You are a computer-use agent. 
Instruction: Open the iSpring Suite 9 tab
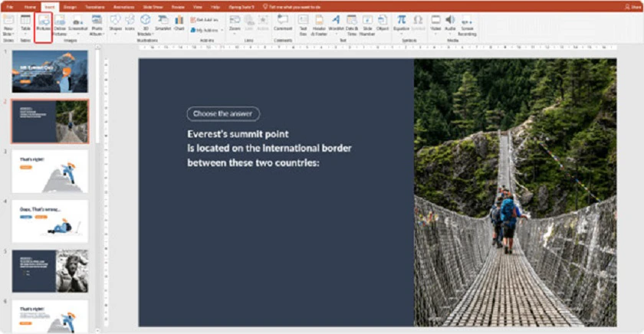click(x=242, y=7)
